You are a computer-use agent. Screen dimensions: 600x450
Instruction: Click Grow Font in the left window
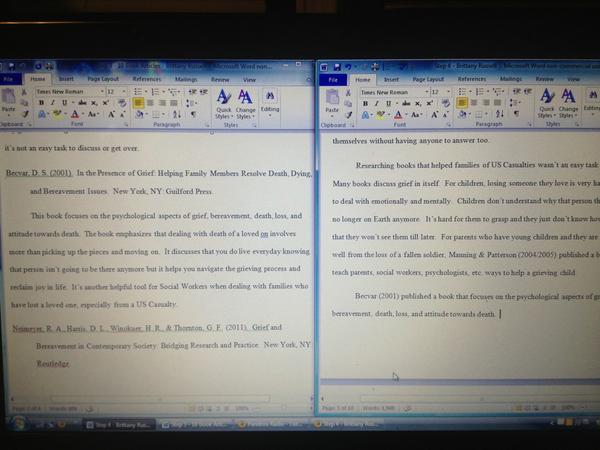click(111, 114)
